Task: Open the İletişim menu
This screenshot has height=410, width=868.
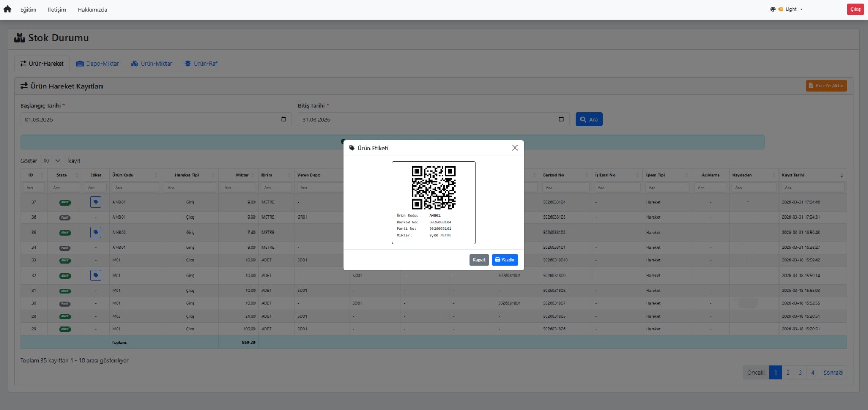Action: pyautogui.click(x=57, y=10)
